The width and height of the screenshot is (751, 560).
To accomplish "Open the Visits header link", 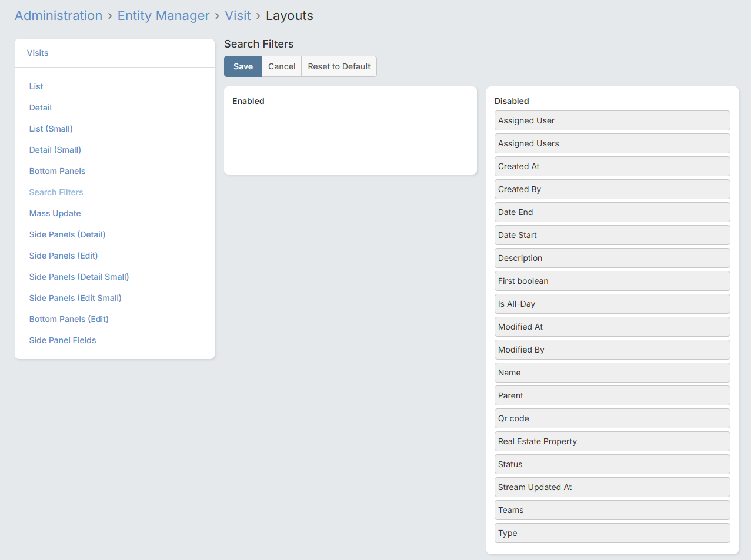I will click(38, 53).
